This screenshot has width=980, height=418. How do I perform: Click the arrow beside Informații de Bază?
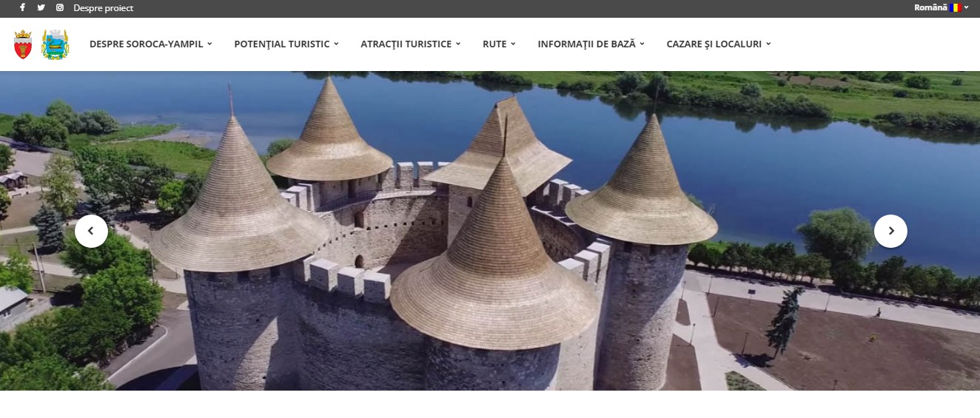[642, 44]
